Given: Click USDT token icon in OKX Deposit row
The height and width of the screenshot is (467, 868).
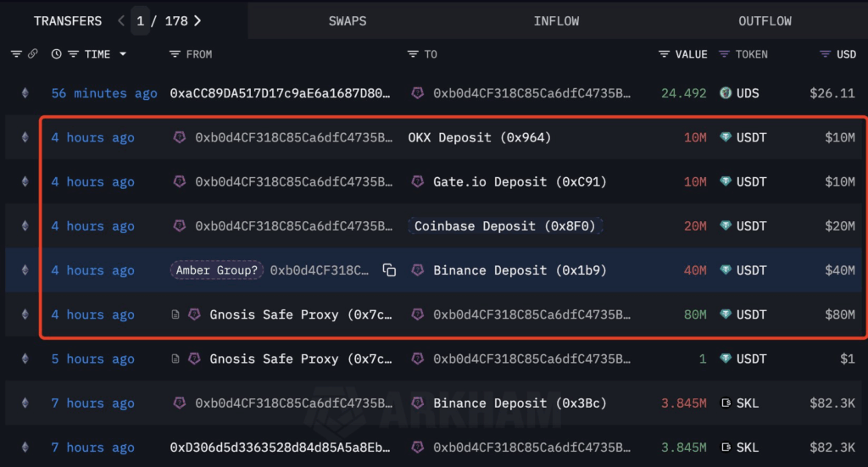Looking at the screenshot, I should (725, 137).
